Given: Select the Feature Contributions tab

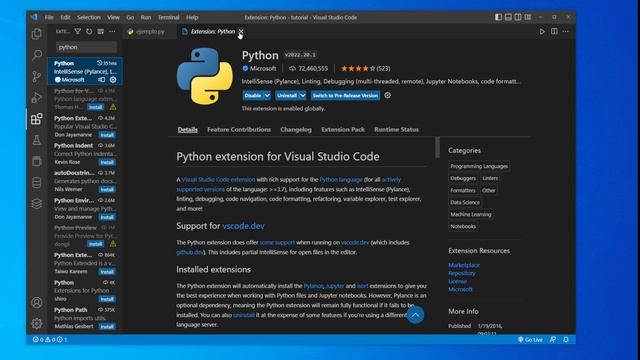Looking at the screenshot, I should (239, 129).
